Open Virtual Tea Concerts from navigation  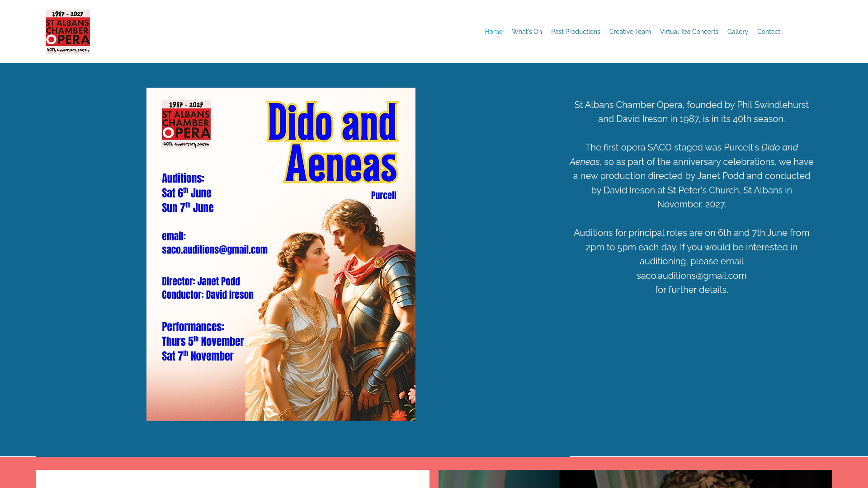(689, 32)
